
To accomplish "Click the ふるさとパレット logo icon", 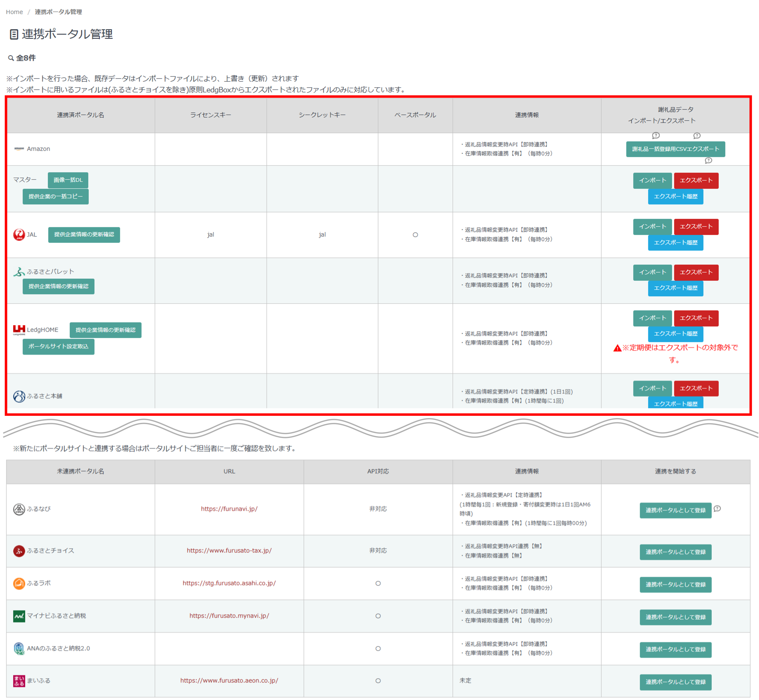I will [x=19, y=271].
